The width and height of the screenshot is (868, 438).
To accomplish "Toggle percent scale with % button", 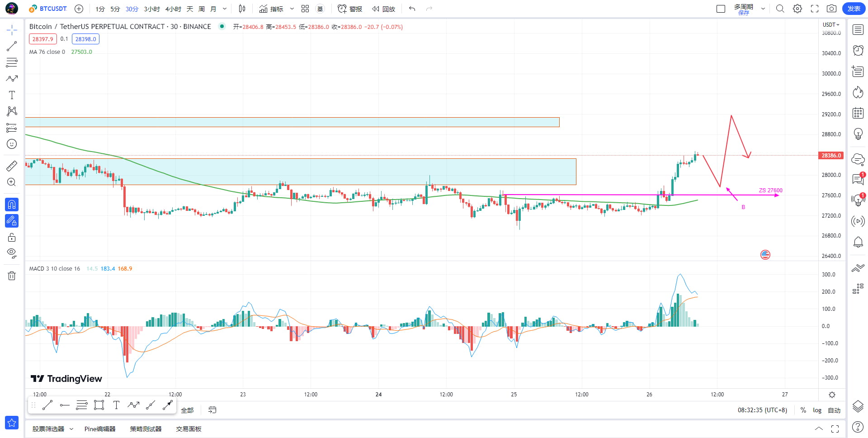I will [803, 410].
